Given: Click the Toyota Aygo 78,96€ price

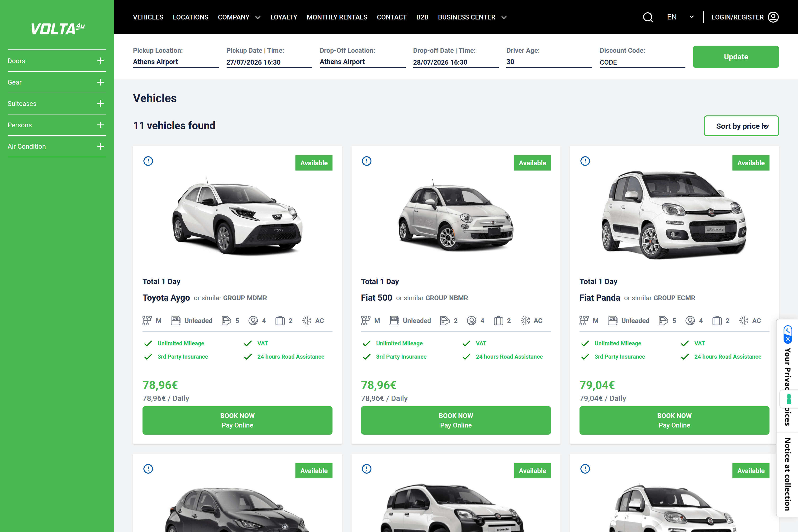Looking at the screenshot, I should coord(160,385).
